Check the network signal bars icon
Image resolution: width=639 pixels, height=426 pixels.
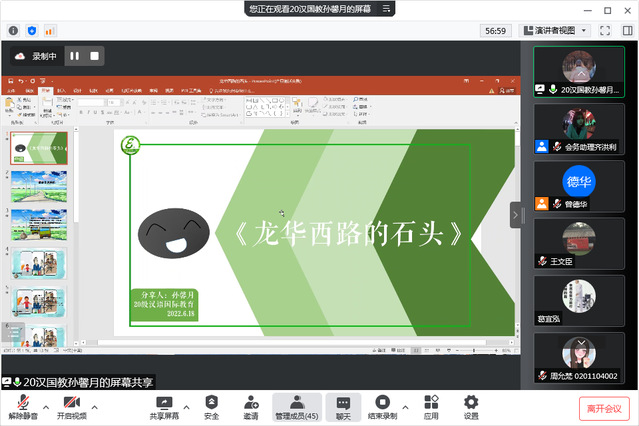(50, 31)
